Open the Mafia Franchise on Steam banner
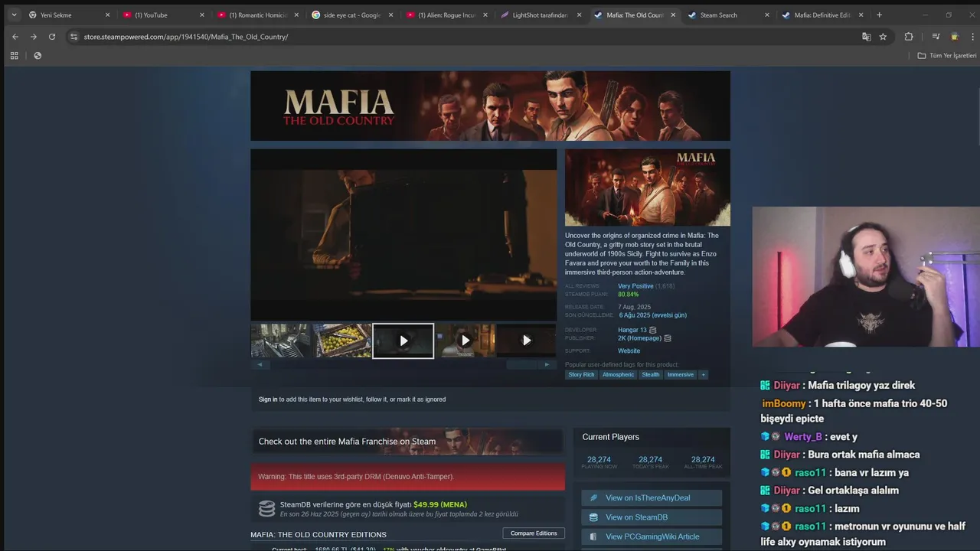This screenshot has height=551, width=980. coord(407,442)
